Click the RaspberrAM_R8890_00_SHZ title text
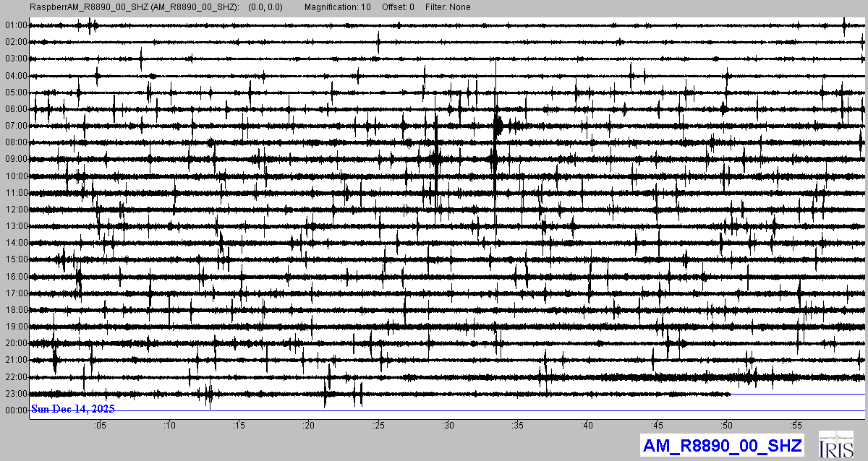The image size is (868, 461). 134,7
